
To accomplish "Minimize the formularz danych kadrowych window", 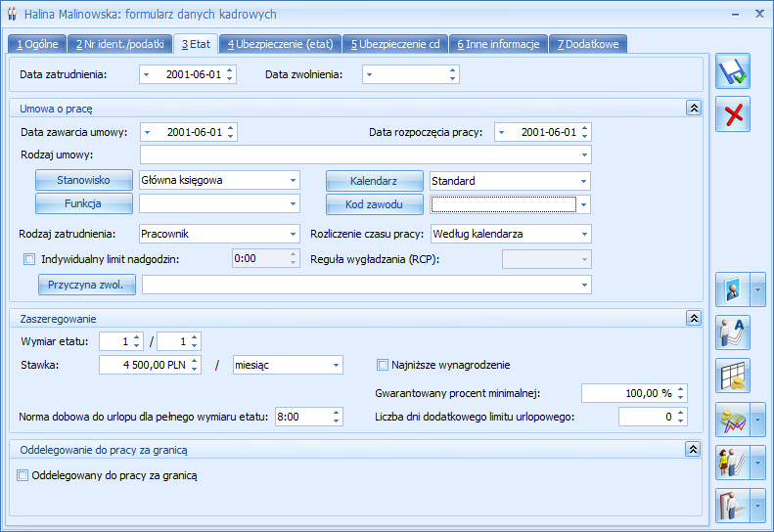I will pos(736,15).
